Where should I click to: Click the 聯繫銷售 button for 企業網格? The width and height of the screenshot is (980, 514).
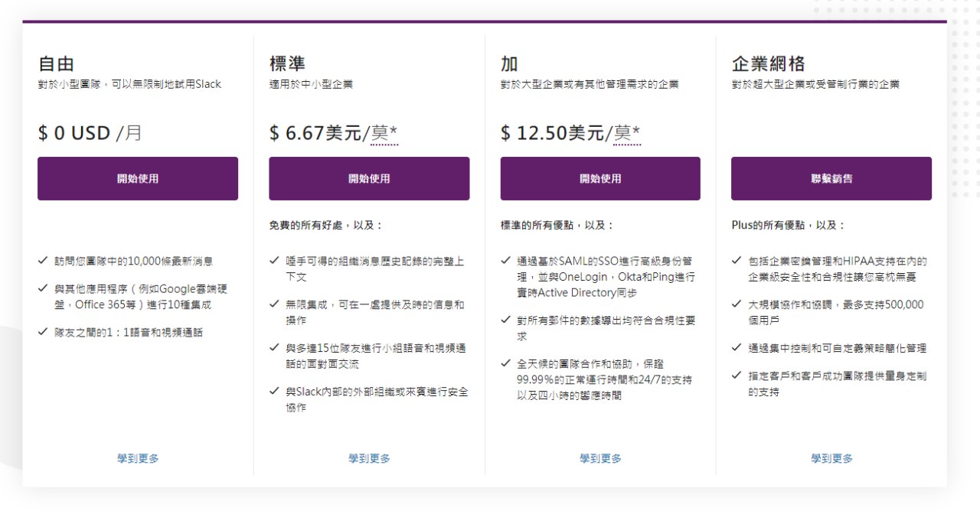(x=831, y=179)
